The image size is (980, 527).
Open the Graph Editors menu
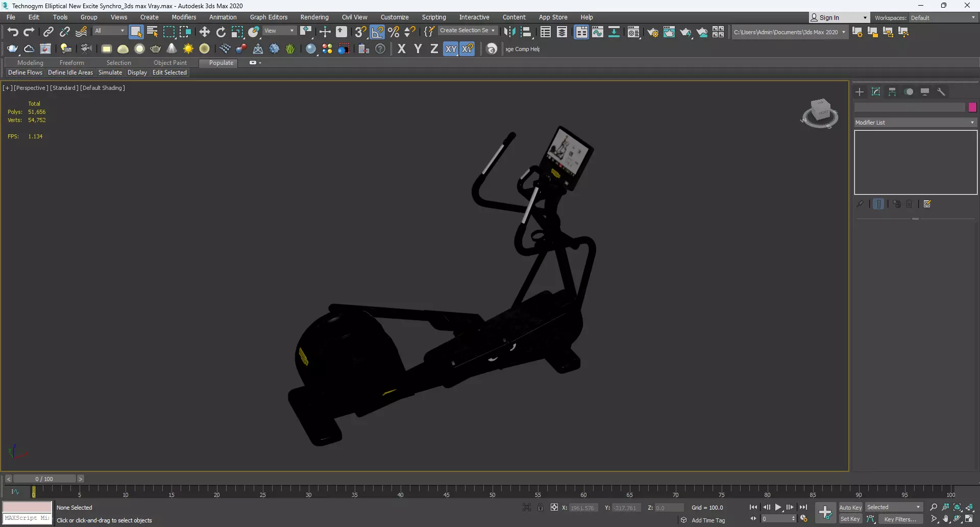pyautogui.click(x=268, y=17)
